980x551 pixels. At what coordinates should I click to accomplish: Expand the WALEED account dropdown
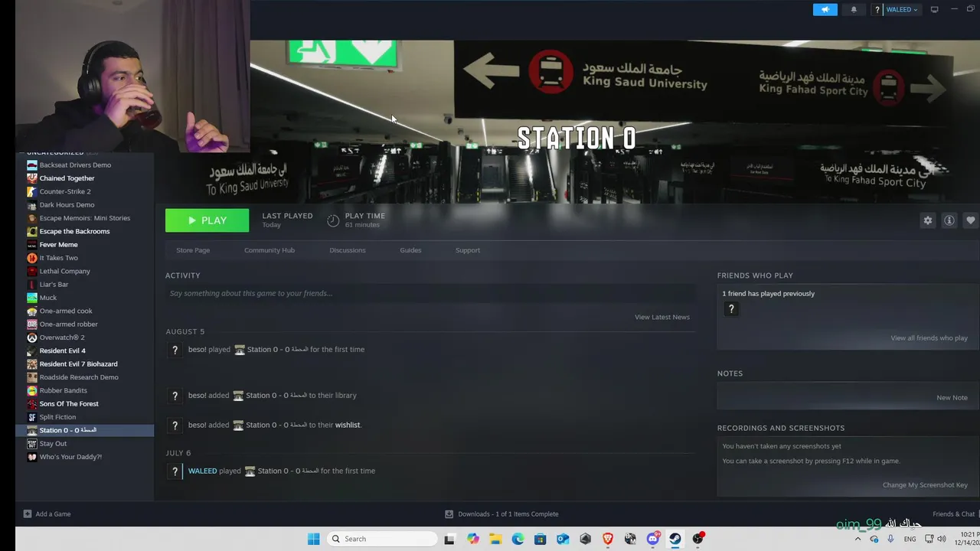tap(902, 10)
